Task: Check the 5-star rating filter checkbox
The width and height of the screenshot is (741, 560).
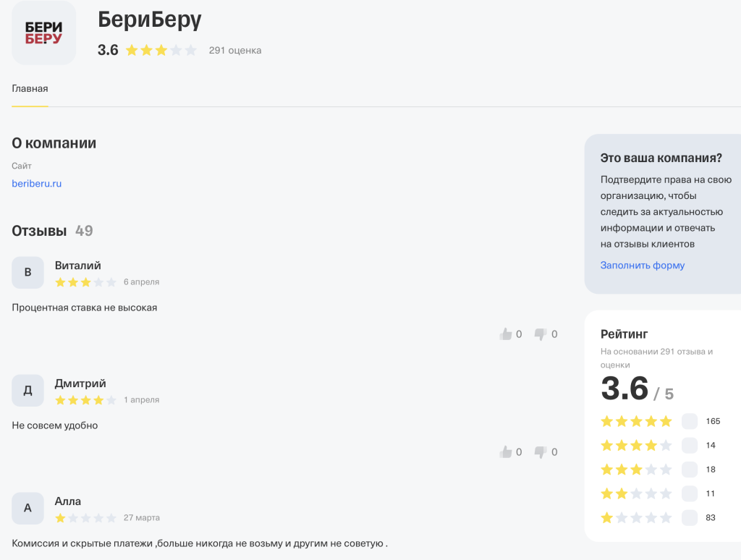Action: (x=690, y=421)
